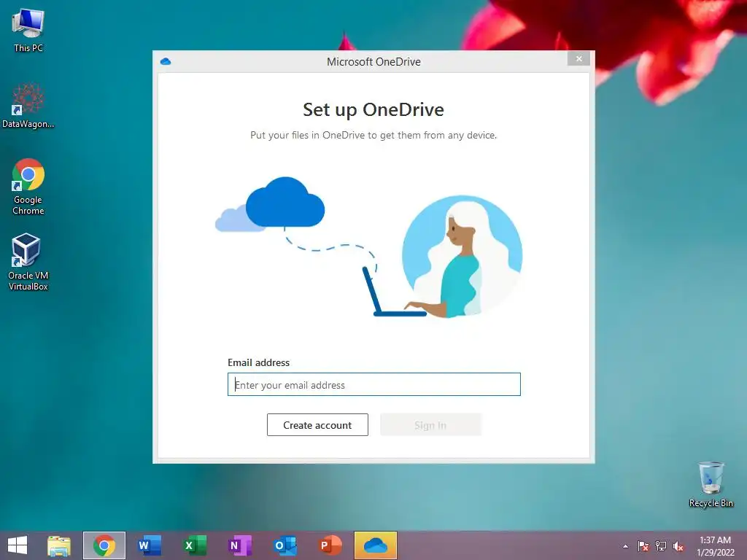The image size is (747, 560).
Task: Click the Email address label
Action: 258,362
